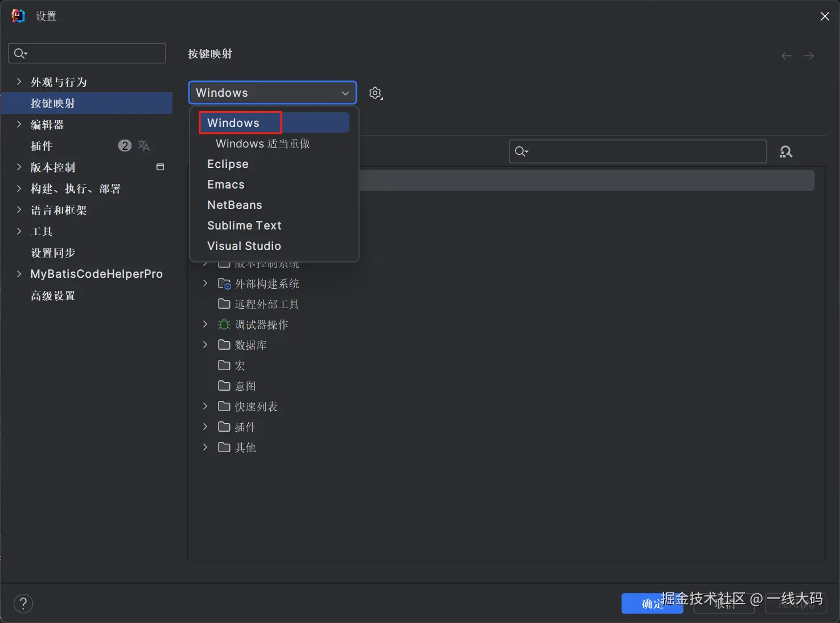Select Emacs keymap option

(x=274, y=185)
